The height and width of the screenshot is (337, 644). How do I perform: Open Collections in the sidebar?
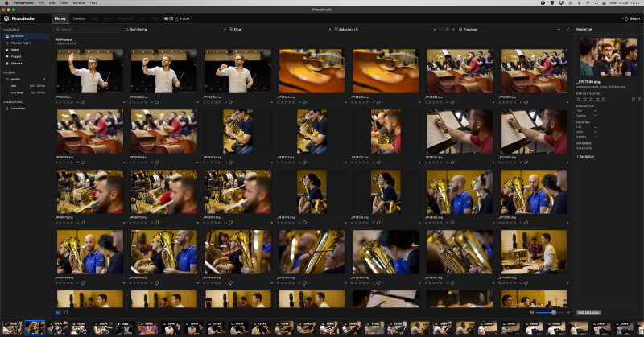click(x=25, y=109)
